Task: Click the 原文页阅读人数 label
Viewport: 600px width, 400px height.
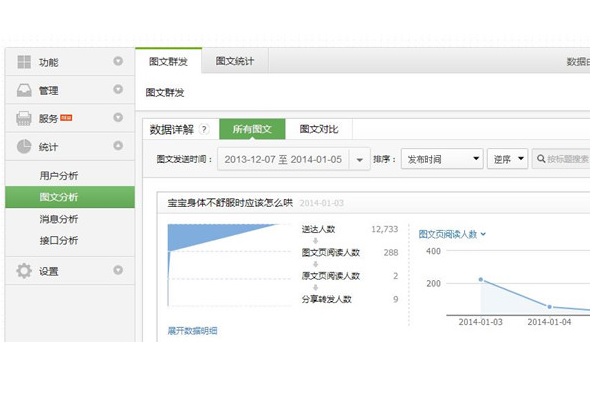Action: 331,276
